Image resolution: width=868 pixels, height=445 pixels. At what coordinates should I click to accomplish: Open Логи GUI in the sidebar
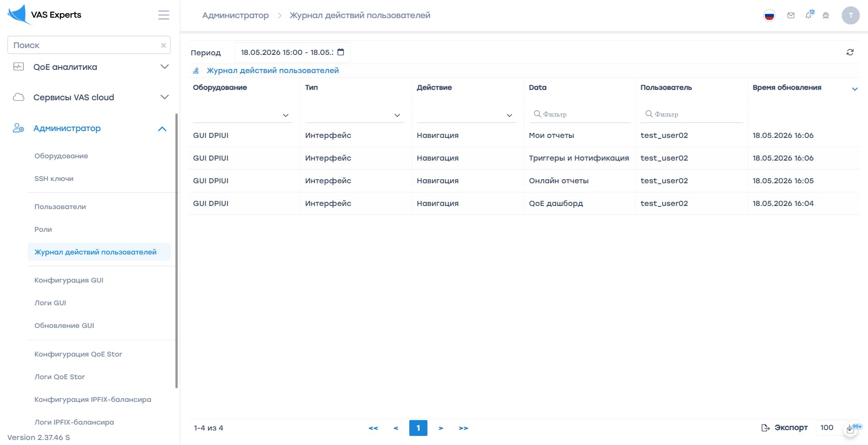coord(50,303)
